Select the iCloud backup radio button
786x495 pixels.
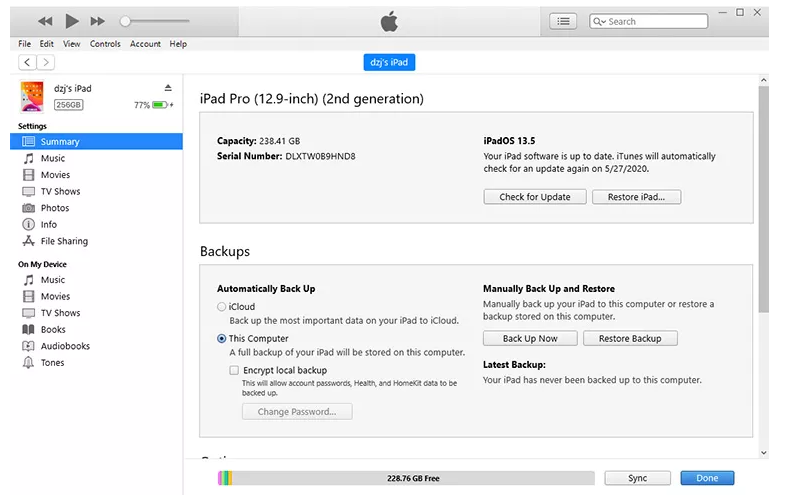pos(222,306)
